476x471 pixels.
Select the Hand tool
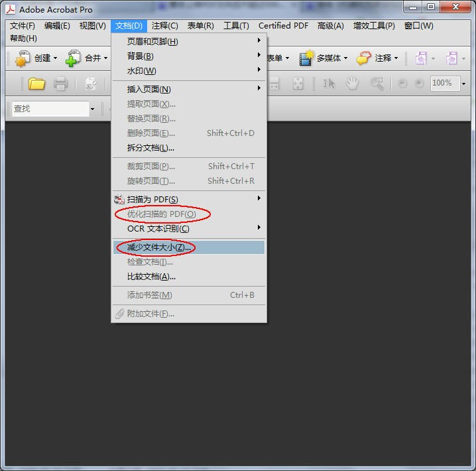click(352, 83)
